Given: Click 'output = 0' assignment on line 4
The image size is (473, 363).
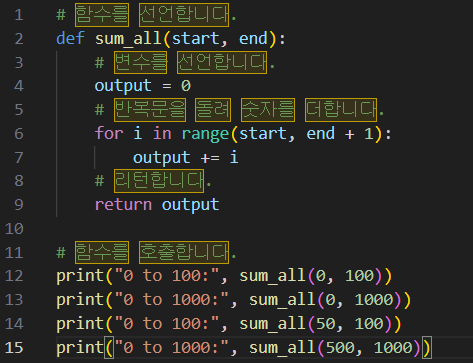Looking at the screenshot, I should pos(143,86).
